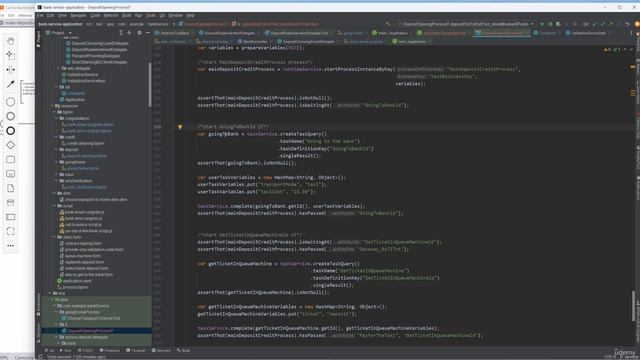The height and width of the screenshot is (360, 640).
Task: Collapse the resources folder
Action: (x=53, y=106)
